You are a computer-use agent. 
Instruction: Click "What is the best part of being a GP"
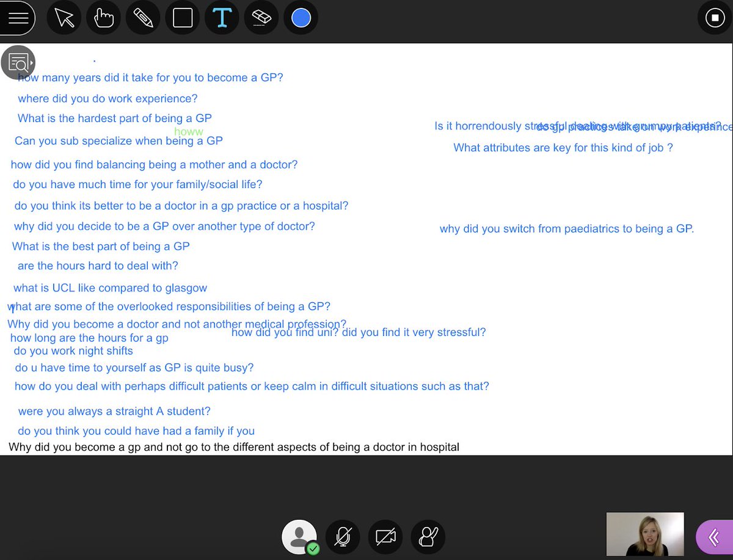point(101,246)
